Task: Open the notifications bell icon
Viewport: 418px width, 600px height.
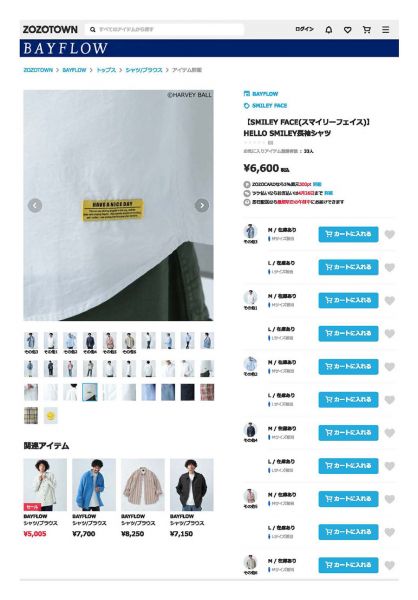Action: 328,30
